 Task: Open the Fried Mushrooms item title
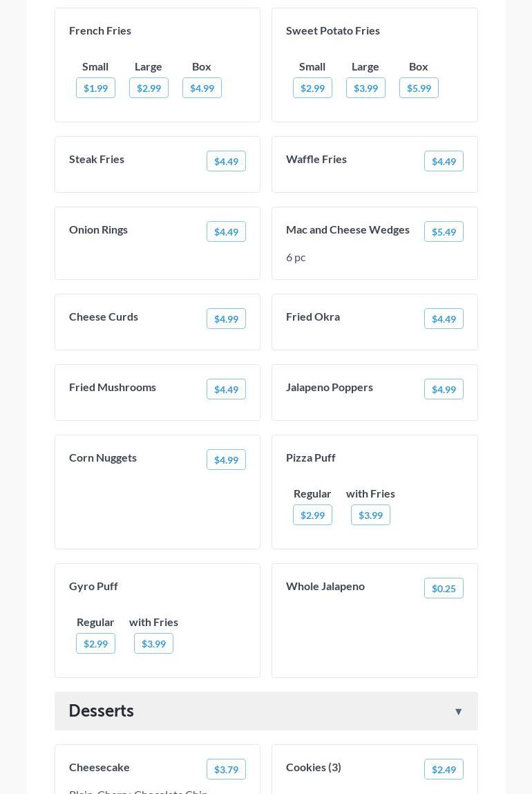(x=113, y=387)
